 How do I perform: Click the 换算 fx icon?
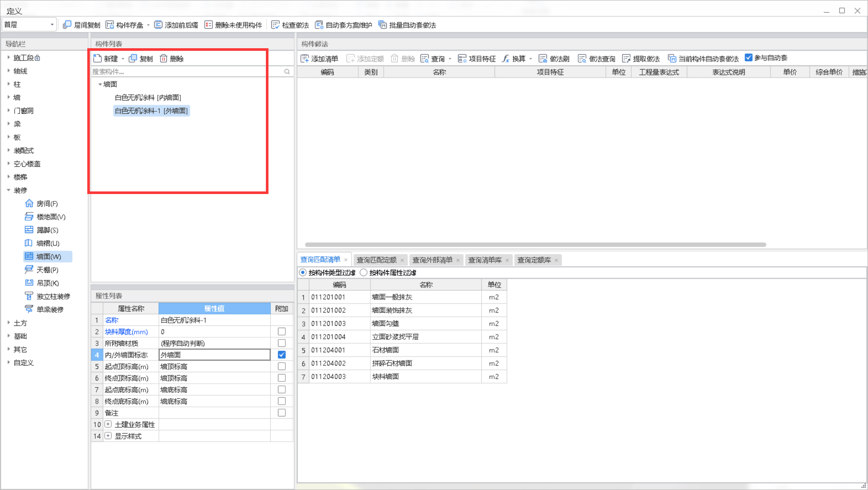point(506,59)
